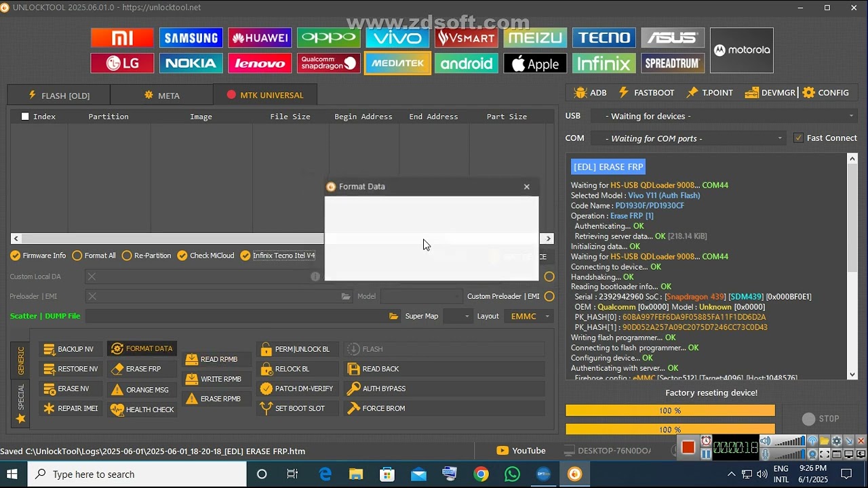The width and height of the screenshot is (868, 488).
Task: Toggle the Infinix Tecno Itel V4 option
Action: click(278, 256)
